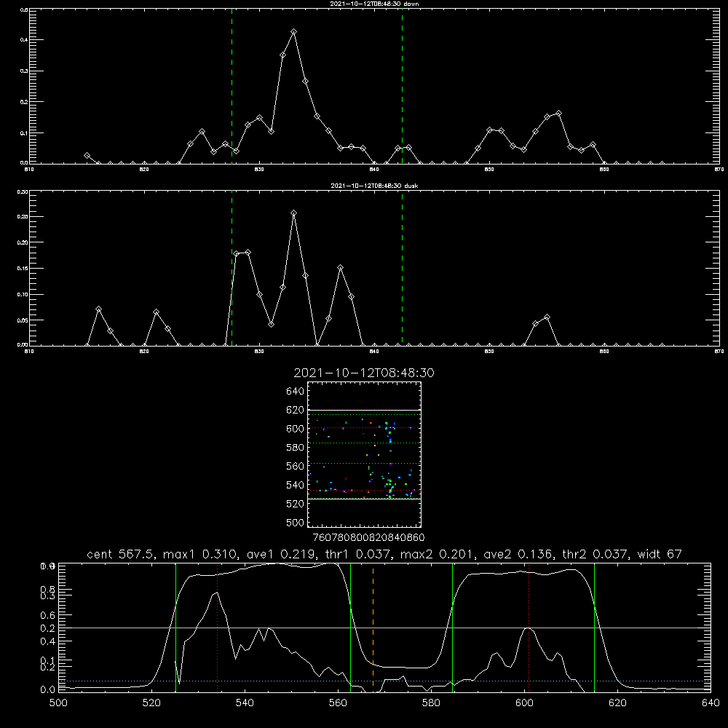Click the highest diamond marker in the dawn plot
This screenshot has width=728, height=728.
click(293, 31)
